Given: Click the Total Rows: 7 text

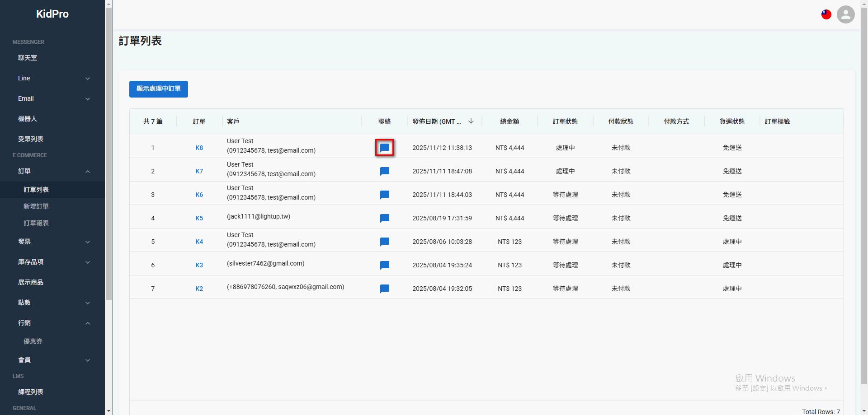Looking at the screenshot, I should coord(821,411).
